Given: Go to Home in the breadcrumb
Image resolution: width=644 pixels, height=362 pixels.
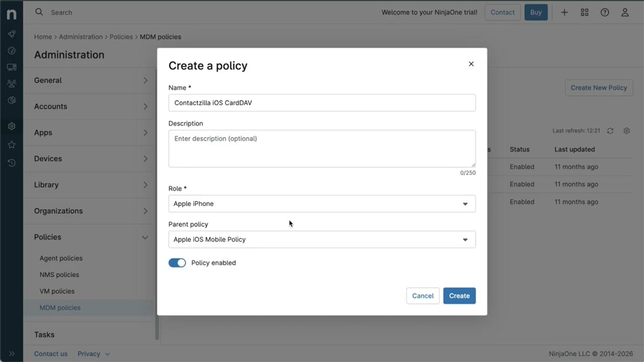Looking at the screenshot, I should click(x=43, y=37).
